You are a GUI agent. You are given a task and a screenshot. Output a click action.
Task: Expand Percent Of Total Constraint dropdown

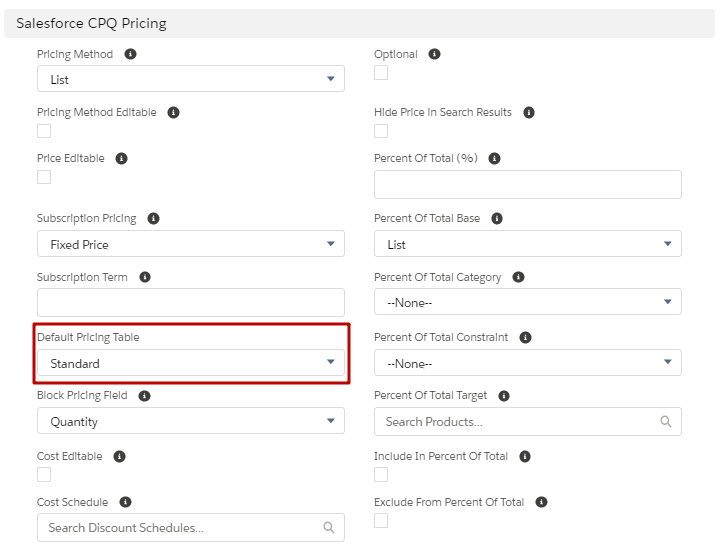tap(528, 363)
